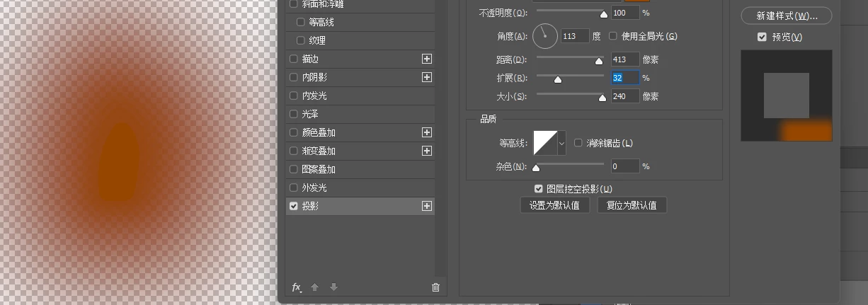The image size is (868, 305).
Task: Add another 投影 effect with plus icon
Action: (x=427, y=206)
